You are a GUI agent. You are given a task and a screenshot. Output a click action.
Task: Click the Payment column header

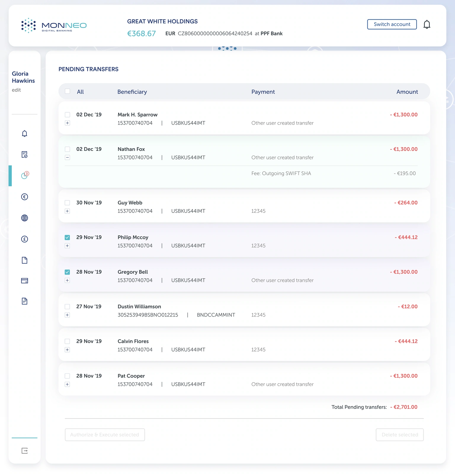(263, 92)
